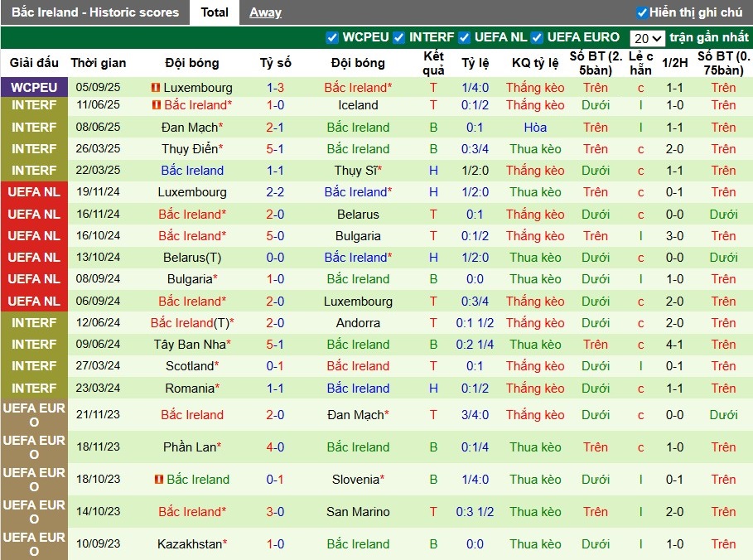Image resolution: width=753 pixels, height=560 pixels.
Task: Open the 5-0 score against Bulgaria
Action: coord(275,236)
